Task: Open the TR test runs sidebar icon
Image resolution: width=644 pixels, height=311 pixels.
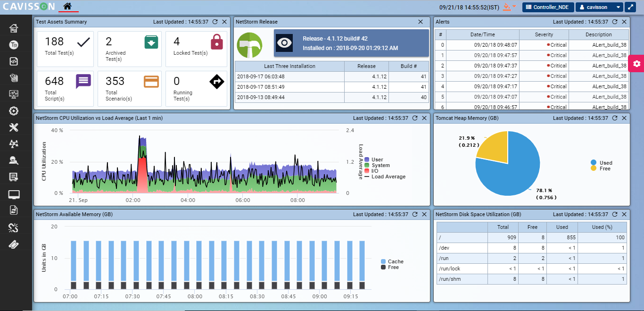Action: pos(14,45)
